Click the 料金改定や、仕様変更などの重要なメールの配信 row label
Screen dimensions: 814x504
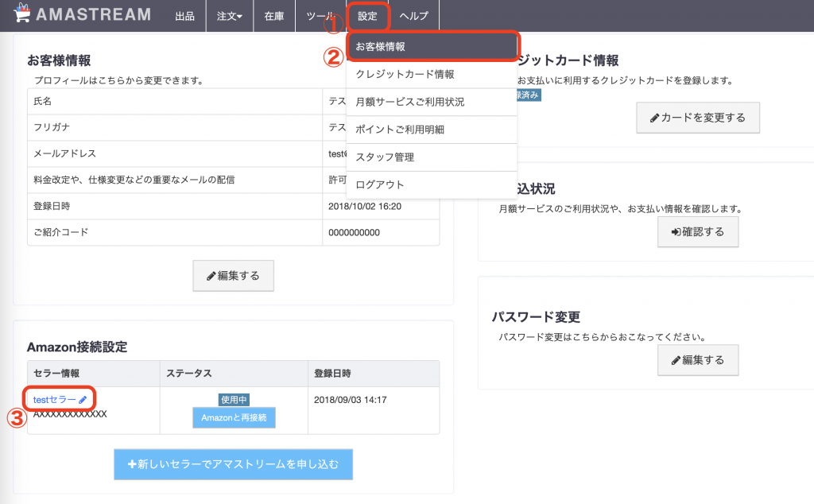click(x=134, y=180)
